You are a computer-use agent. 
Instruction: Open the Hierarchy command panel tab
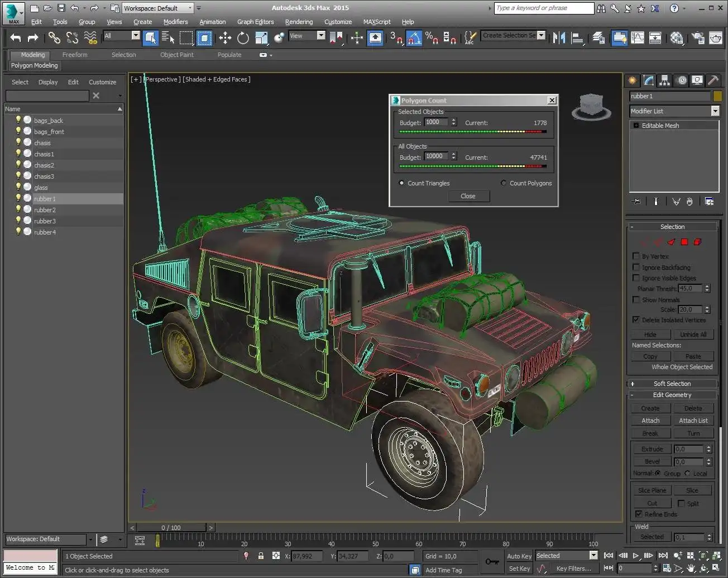pos(664,80)
